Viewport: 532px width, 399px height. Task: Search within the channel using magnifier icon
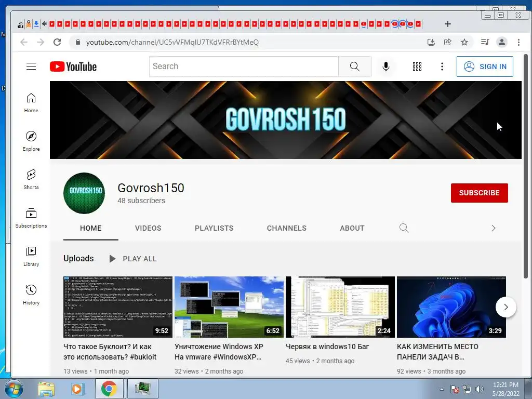coord(404,228)
